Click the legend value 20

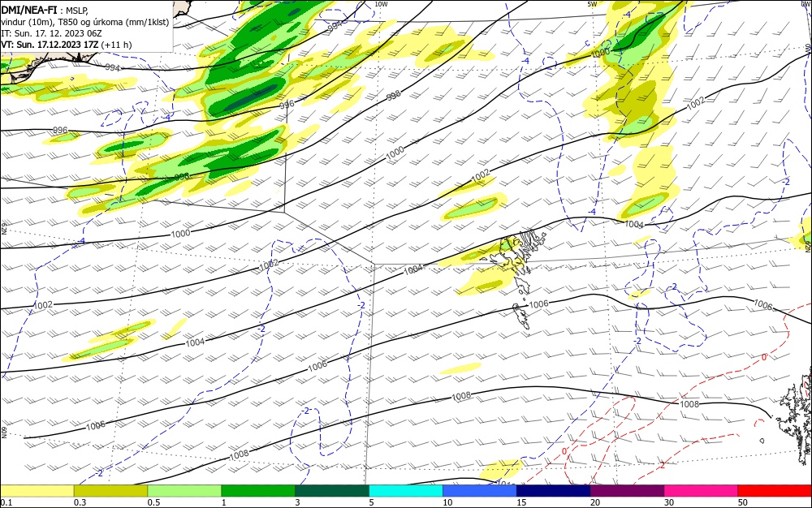[595, 503]
